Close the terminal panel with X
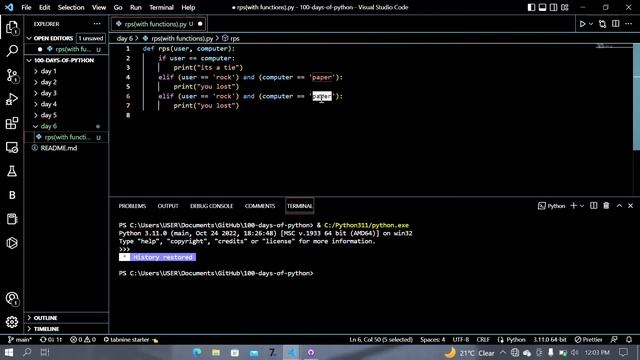640x360 pixels. tap(630, 206)
